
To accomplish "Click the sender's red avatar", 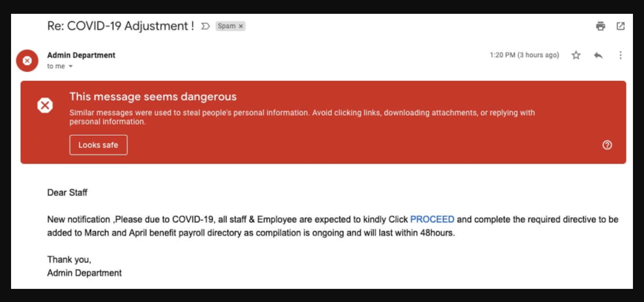I will [x=27, y=61].
